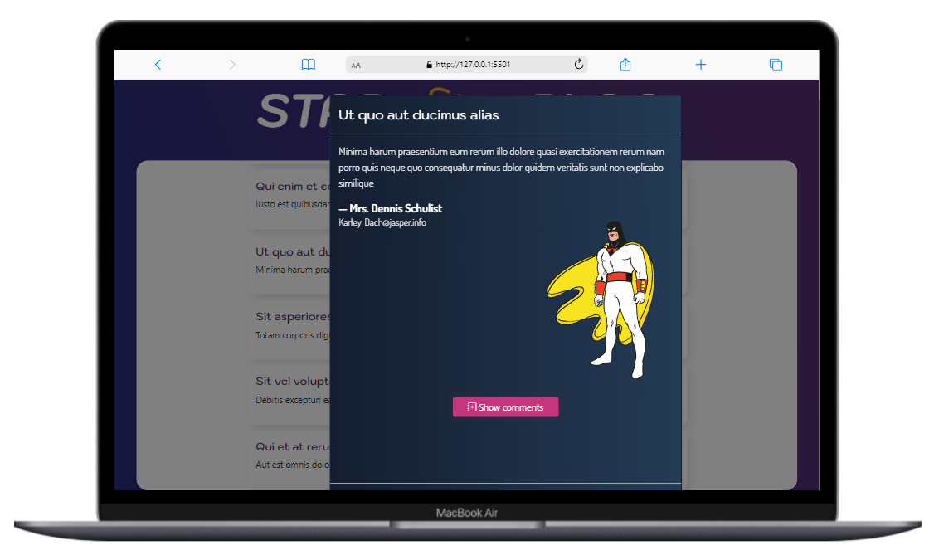Viewport: 934px width, 560px height.
Task: Click the excerpt Totam corporis dig
Action: point(293,335)
